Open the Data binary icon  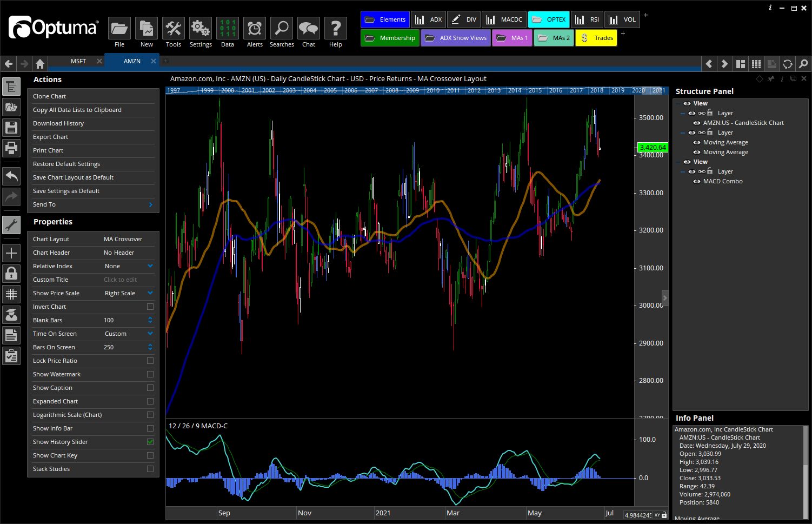point(228,28)
